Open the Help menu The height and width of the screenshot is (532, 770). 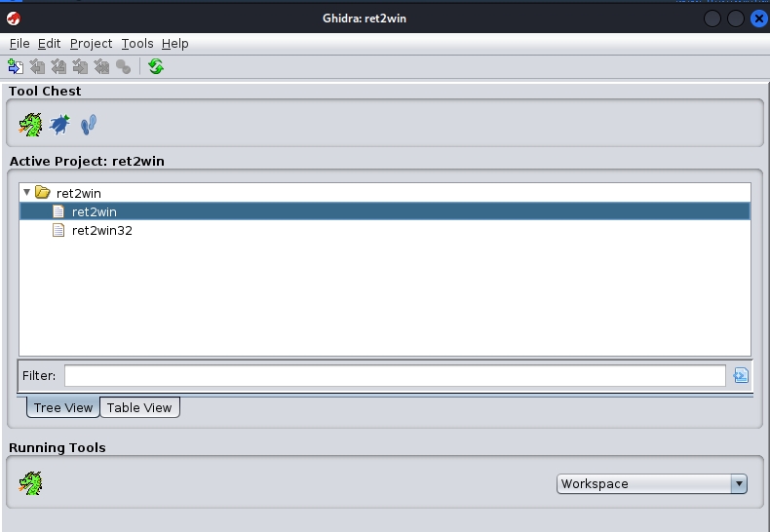[x=175, y=44]
